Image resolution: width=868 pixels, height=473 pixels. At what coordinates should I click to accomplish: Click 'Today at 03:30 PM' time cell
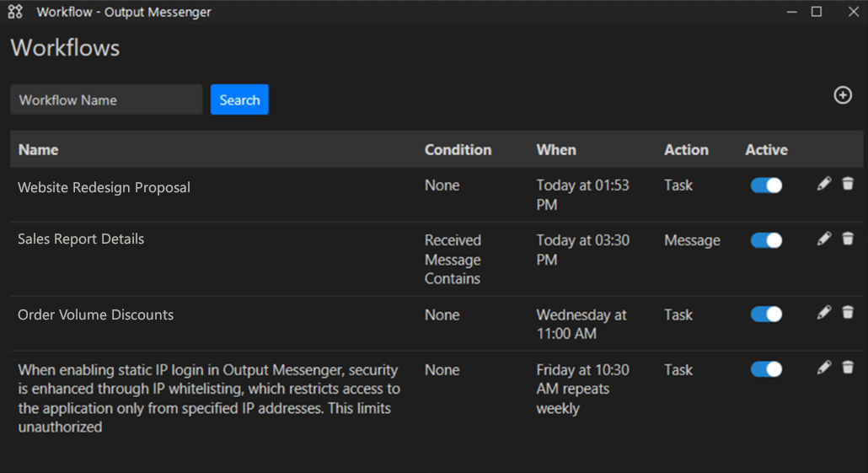(582, 250)
